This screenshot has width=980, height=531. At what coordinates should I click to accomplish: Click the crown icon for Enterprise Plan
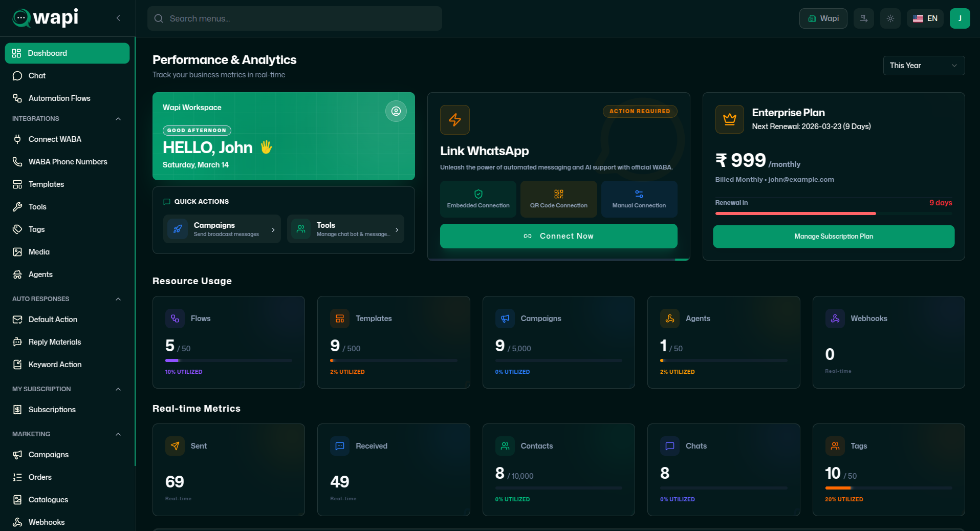[x=729, y=119]
